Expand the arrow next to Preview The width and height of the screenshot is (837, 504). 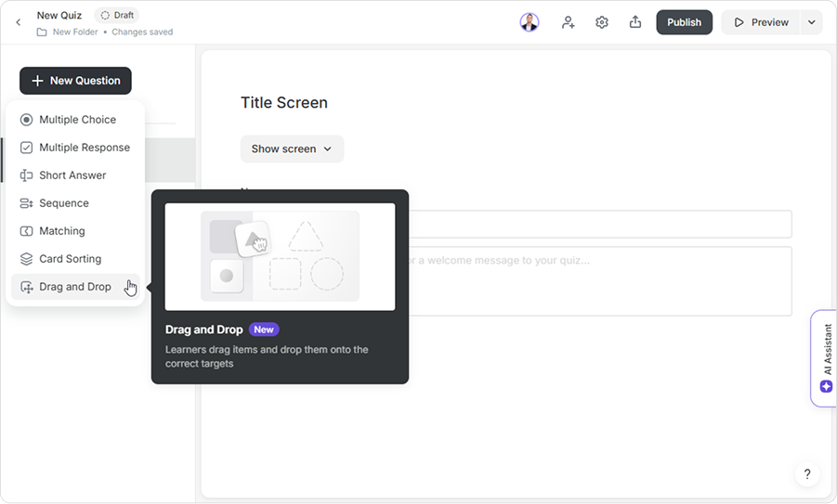[x=811, y=22]
